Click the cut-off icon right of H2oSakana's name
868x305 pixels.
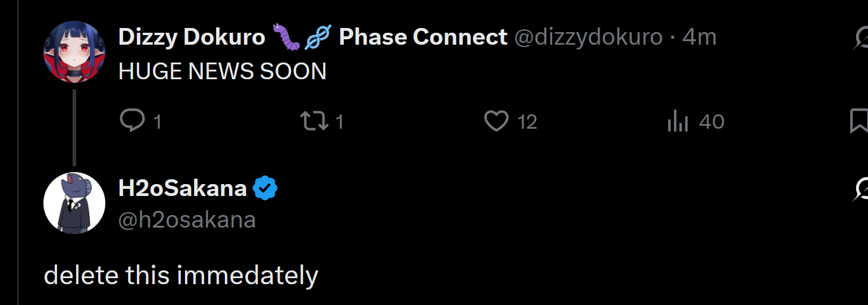point(861,189)
